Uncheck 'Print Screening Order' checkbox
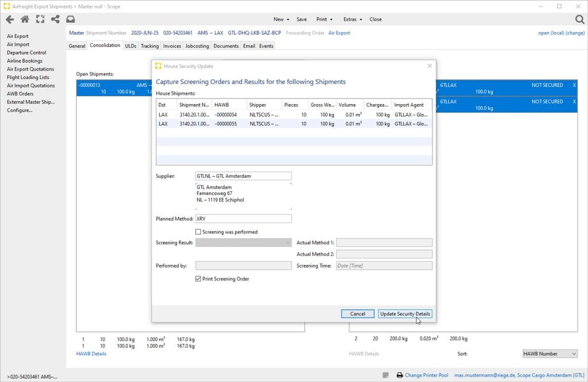The height and width of the screenshot is (382, 588). (x=198, y=279)
